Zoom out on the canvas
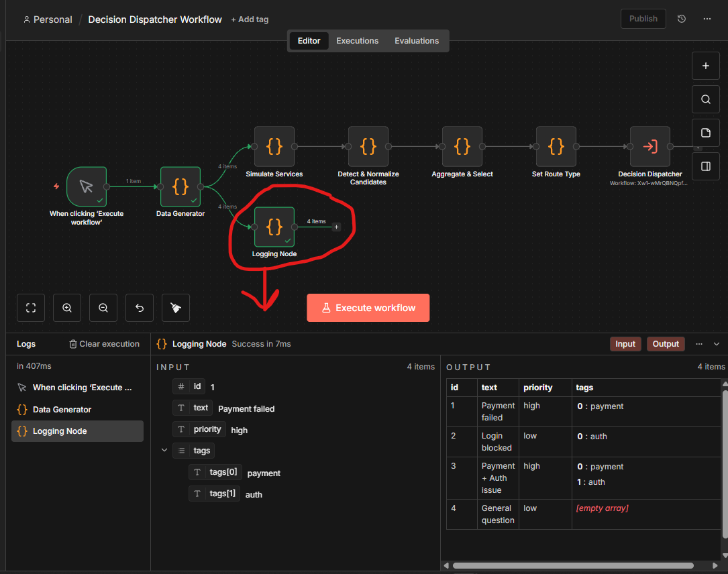728x574 pixels. pos(103,307)
